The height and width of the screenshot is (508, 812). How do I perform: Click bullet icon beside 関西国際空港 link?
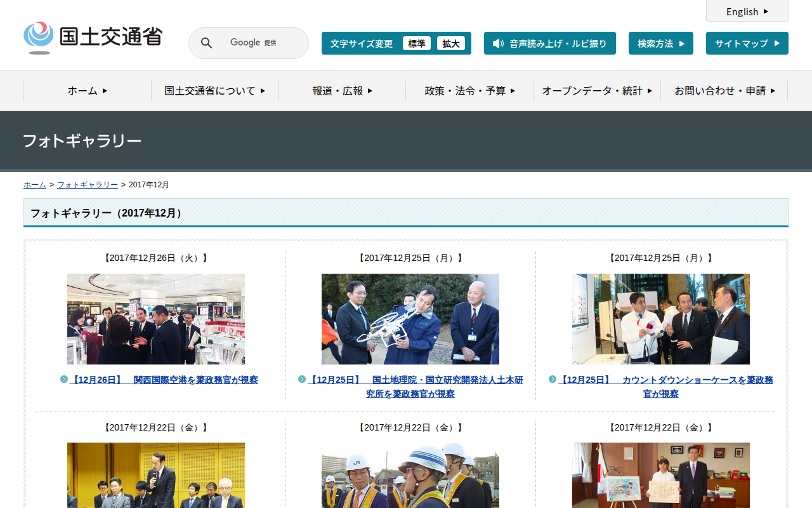(x=64, y=379)
